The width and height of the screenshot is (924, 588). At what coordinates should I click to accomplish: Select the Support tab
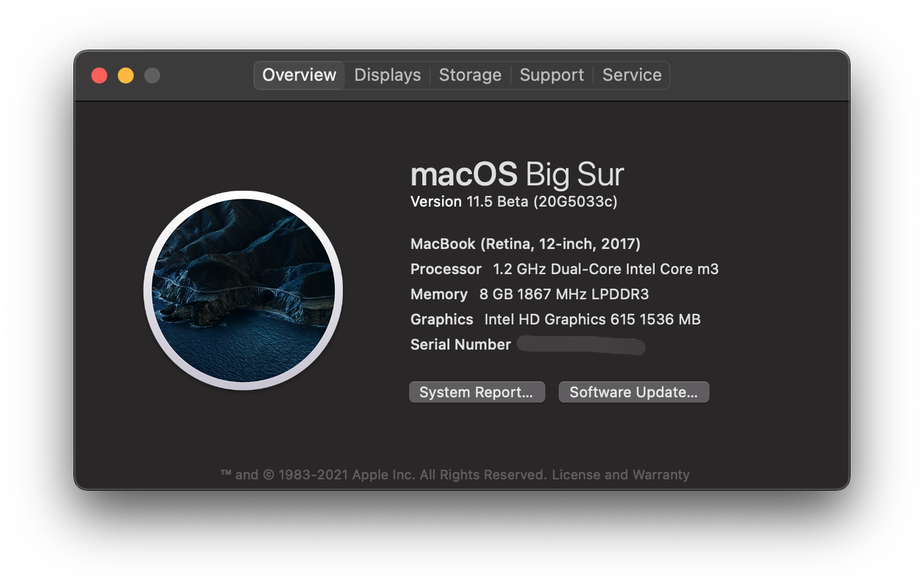click(551, 75)
